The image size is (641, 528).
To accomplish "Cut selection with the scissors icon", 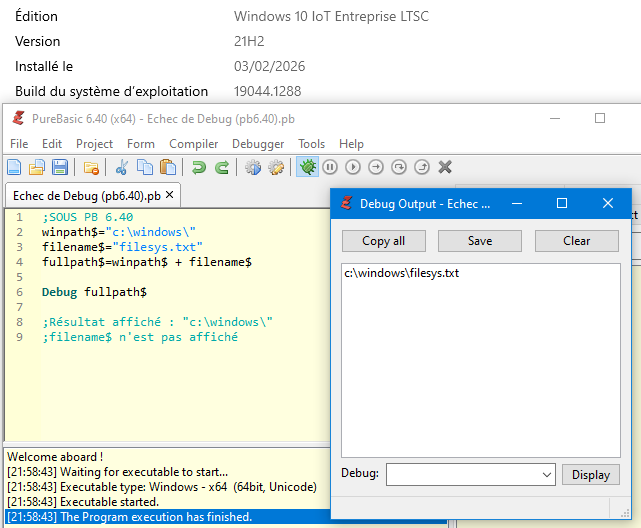I will point(122,168).
